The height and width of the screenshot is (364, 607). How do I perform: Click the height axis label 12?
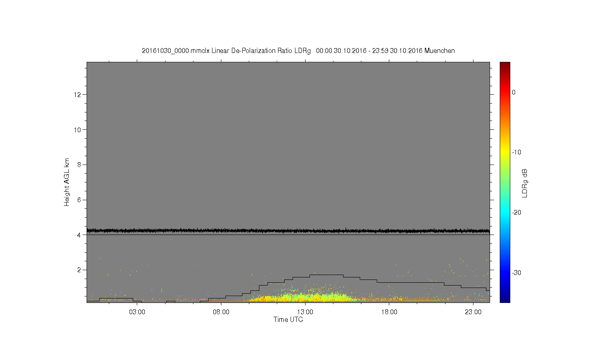coord(78,95)
